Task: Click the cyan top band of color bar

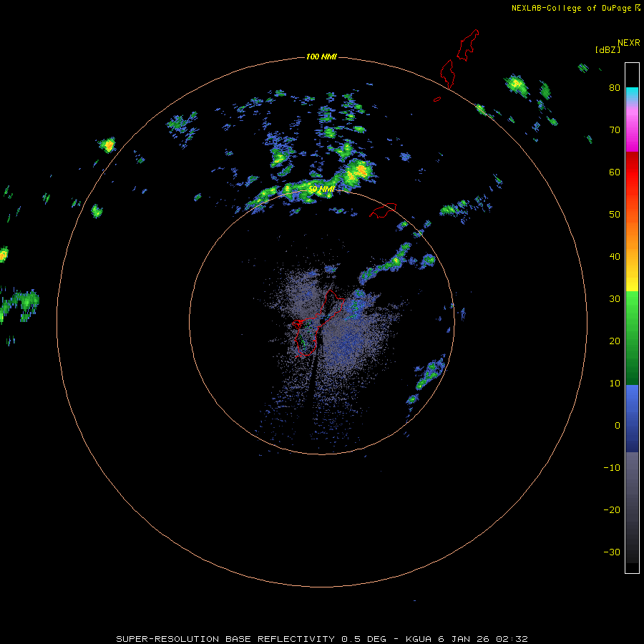Action: (632, 93)
